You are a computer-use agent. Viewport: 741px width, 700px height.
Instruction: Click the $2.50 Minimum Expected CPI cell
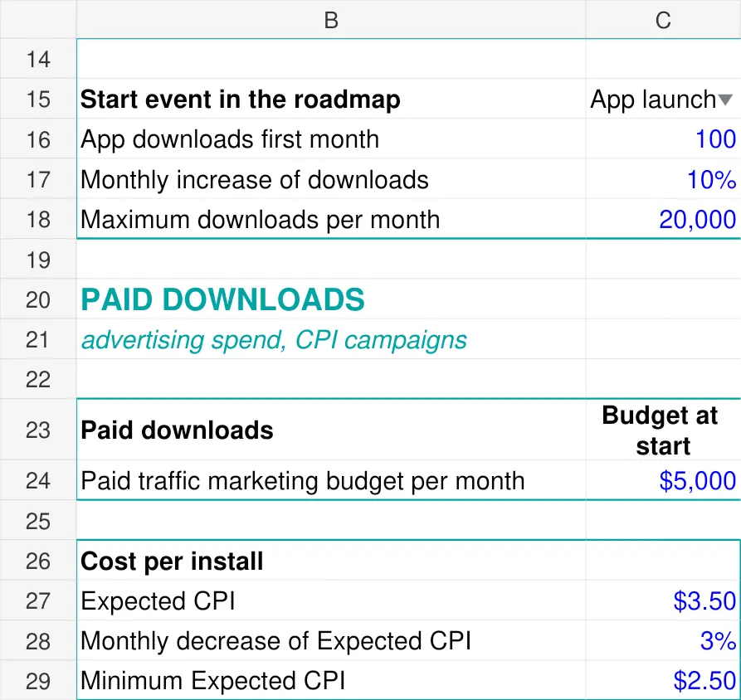coord(664,680)
